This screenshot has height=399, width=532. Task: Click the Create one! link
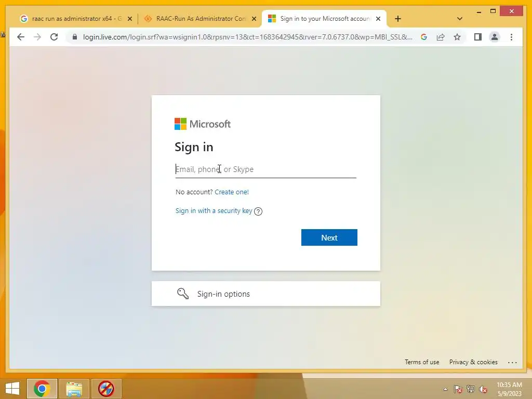click(x=232, y=192)
